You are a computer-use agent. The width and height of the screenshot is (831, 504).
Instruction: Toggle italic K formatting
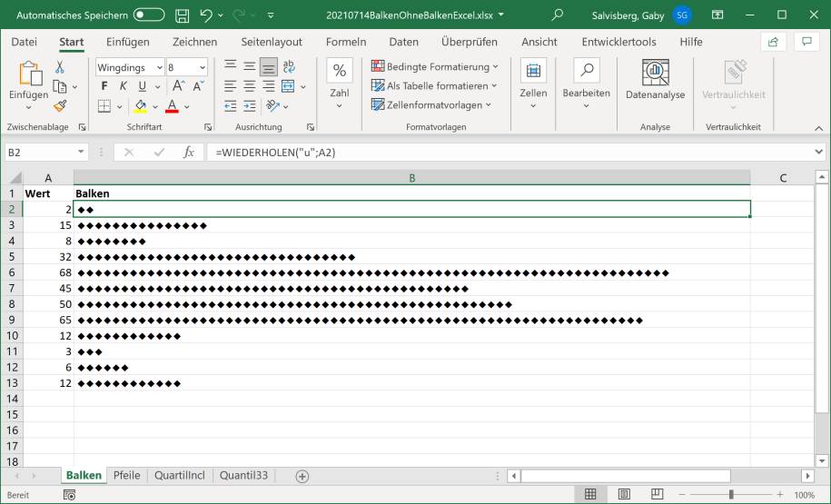tap(123, 86)
